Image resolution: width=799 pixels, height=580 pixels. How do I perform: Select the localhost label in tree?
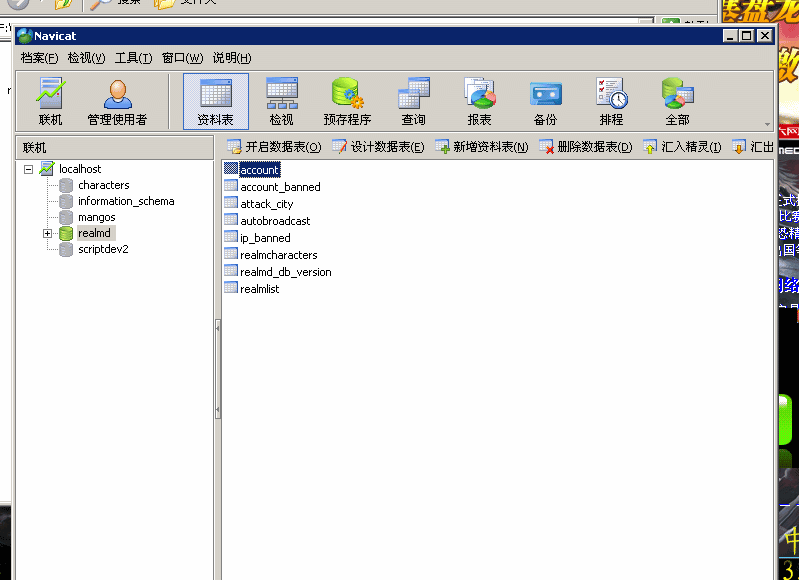(x=80, y=169)
